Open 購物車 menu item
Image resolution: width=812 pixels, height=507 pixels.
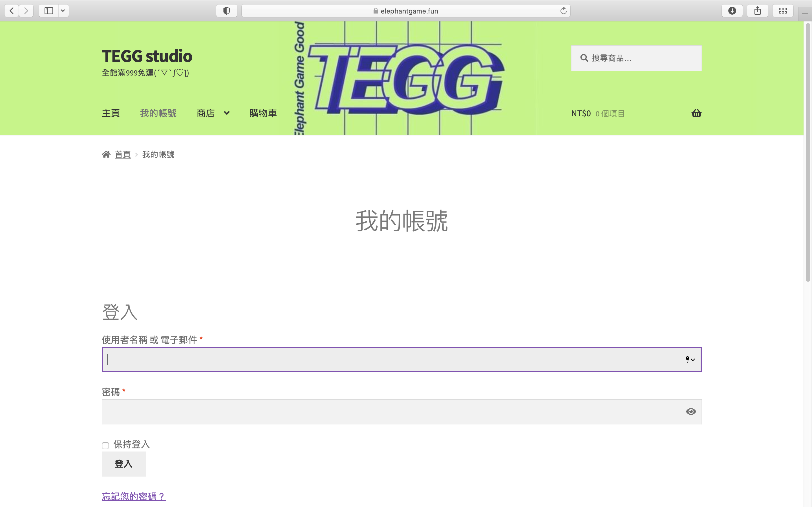[x=263, y=113]
